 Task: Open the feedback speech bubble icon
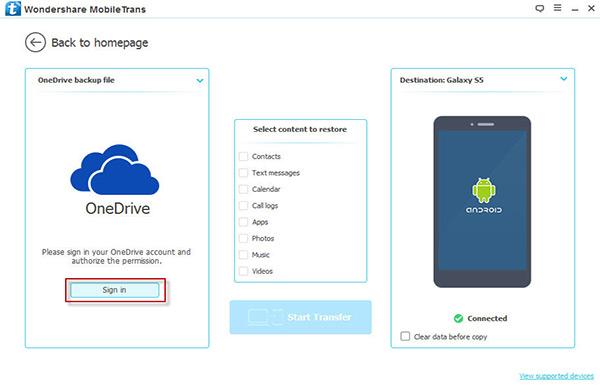tap(540, 8)
